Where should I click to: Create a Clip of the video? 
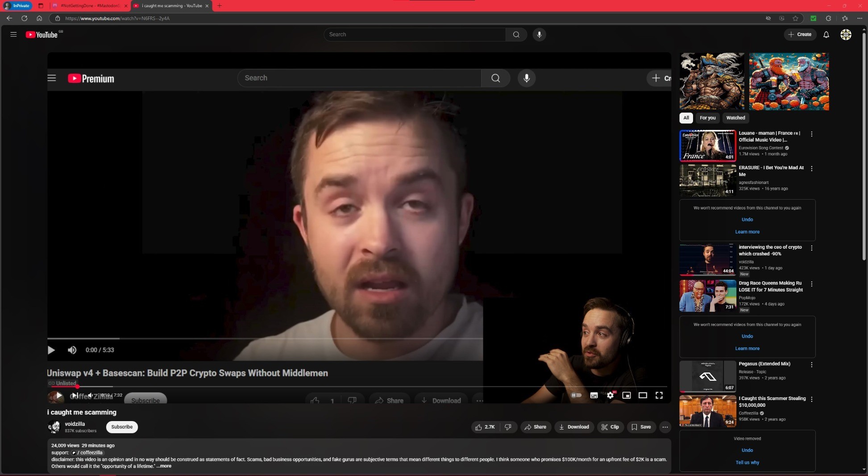click(x=610, y=427)
